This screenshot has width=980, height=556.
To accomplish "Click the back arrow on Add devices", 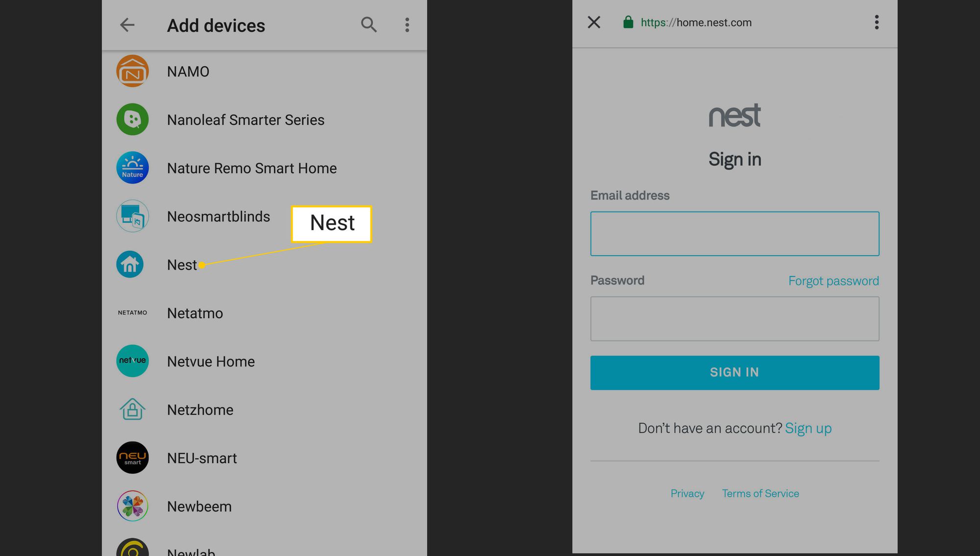I will pyautogui.click(x=126, y=25).
